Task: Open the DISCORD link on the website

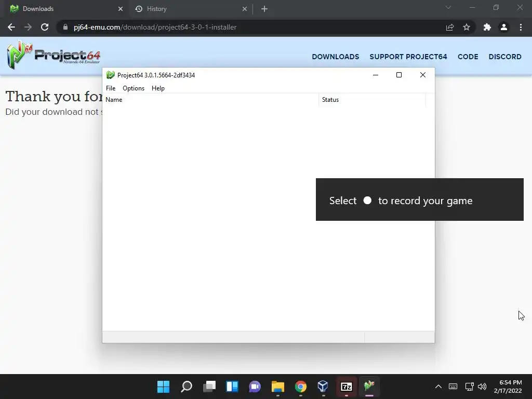Action: point(505,57)
